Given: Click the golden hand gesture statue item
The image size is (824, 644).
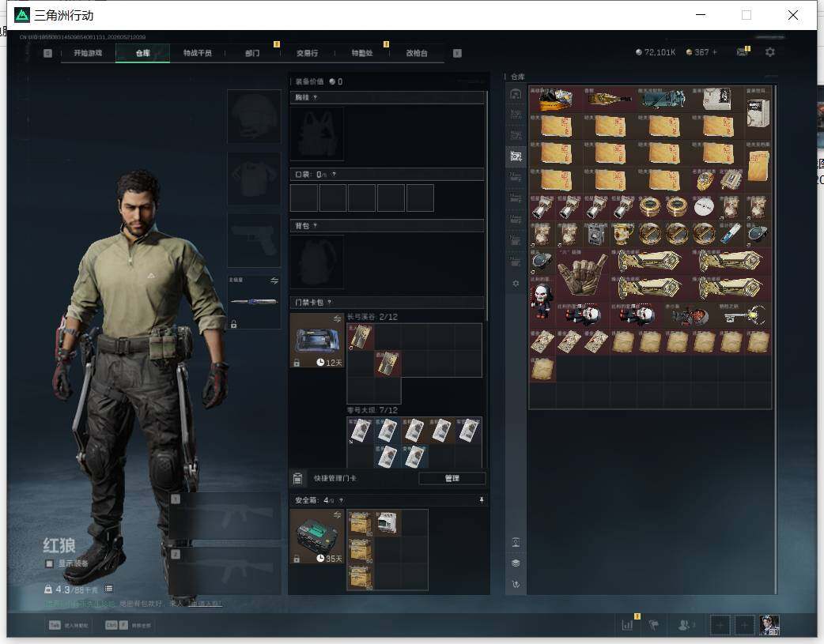Looking at the screenshot, I should [x=583, y=274].
